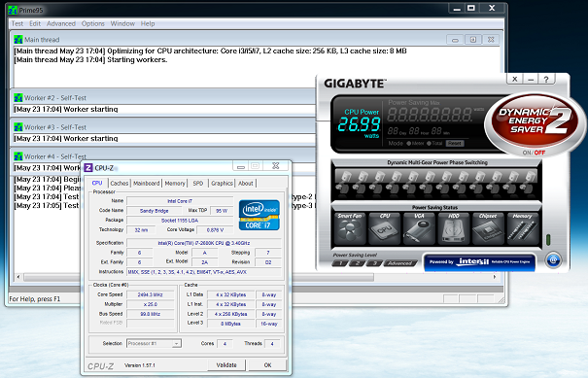Select the Meter mode radio button
588x378 pixels.
pos(409,143)
